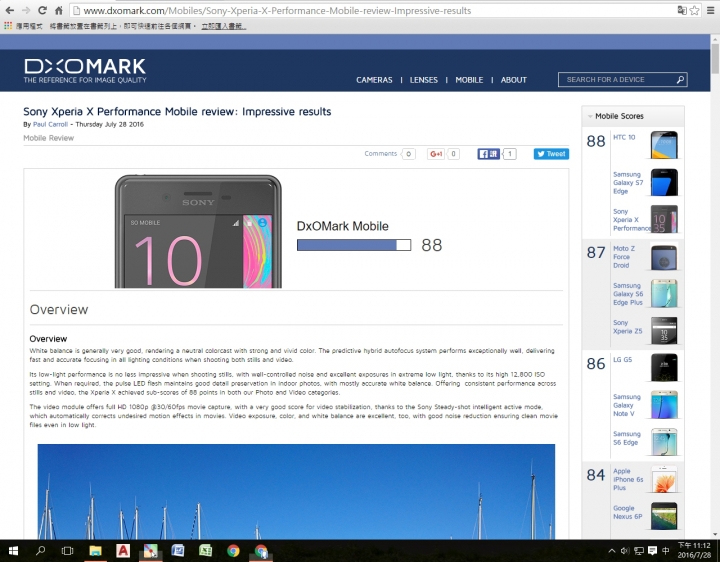Open the network icon in system tray
The width and height of the screenshot is (720, 562).
tap(638, 551)
